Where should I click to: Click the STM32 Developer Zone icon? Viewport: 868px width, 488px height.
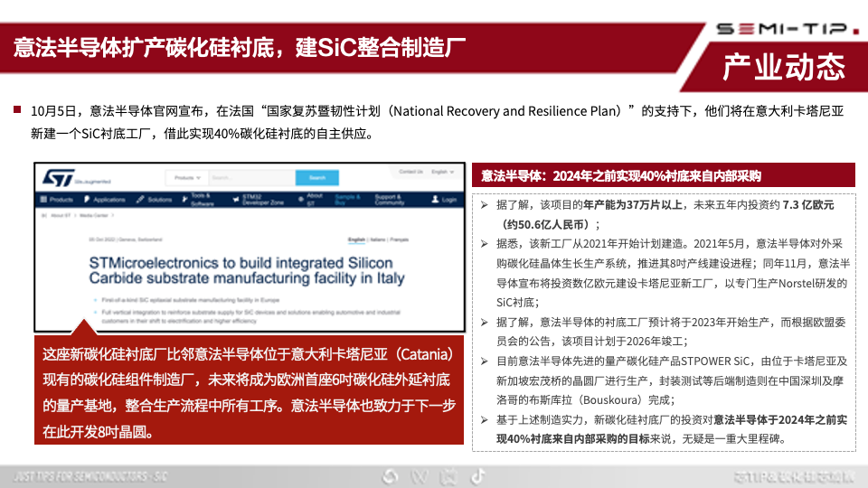236,199
